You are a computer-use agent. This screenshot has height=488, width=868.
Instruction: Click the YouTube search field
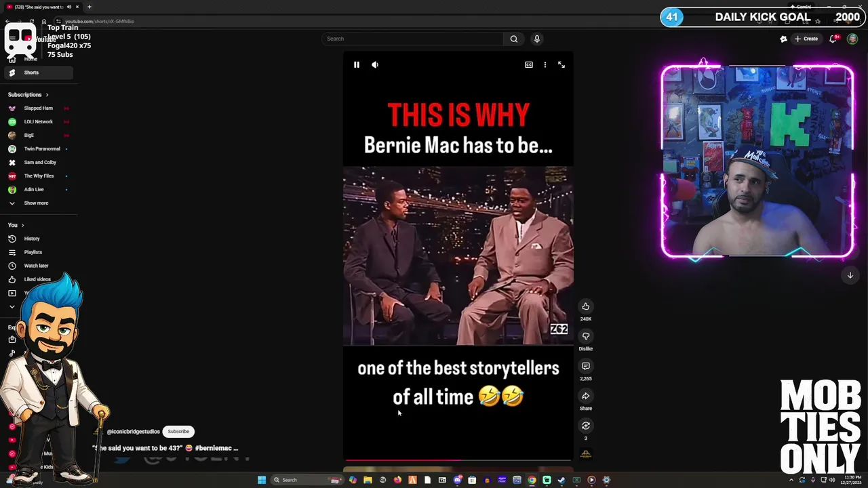coord(412,39)
